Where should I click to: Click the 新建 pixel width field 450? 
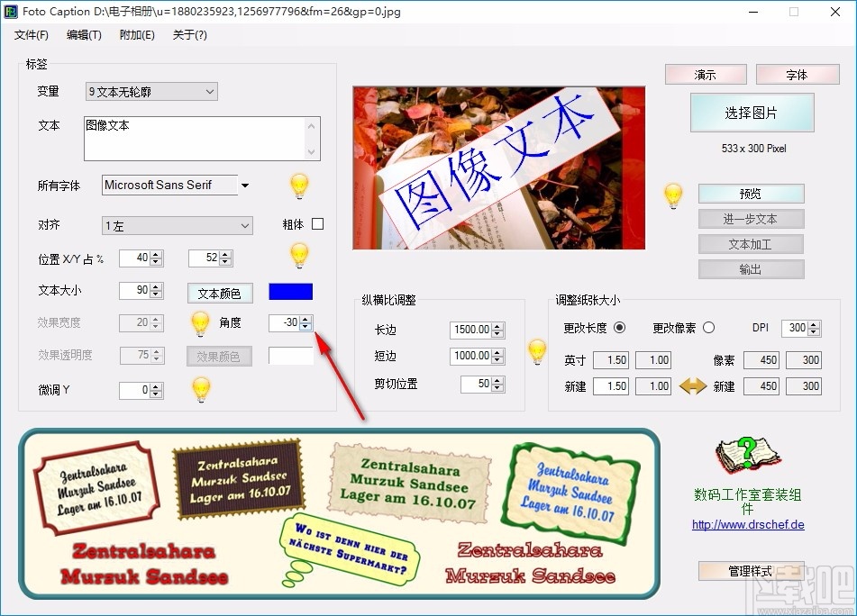click(761, 386)
